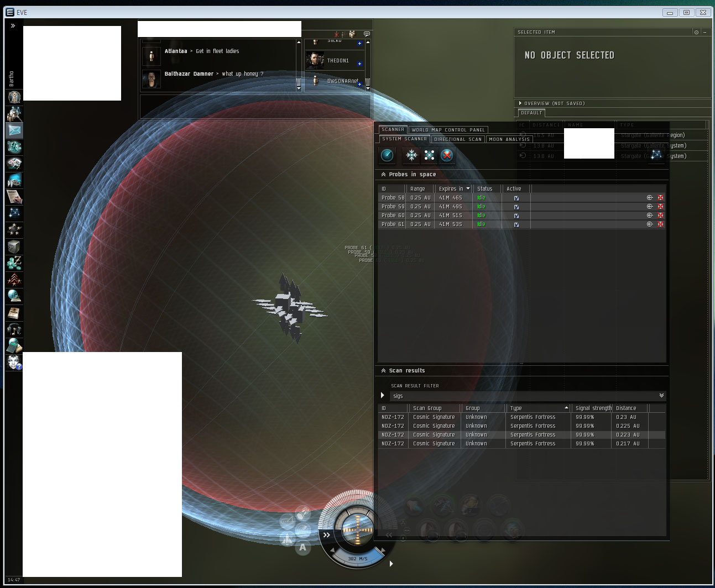Collapse the Scan results section
The width and height of the screenshot is (715, 588).
tap(383, 371)
